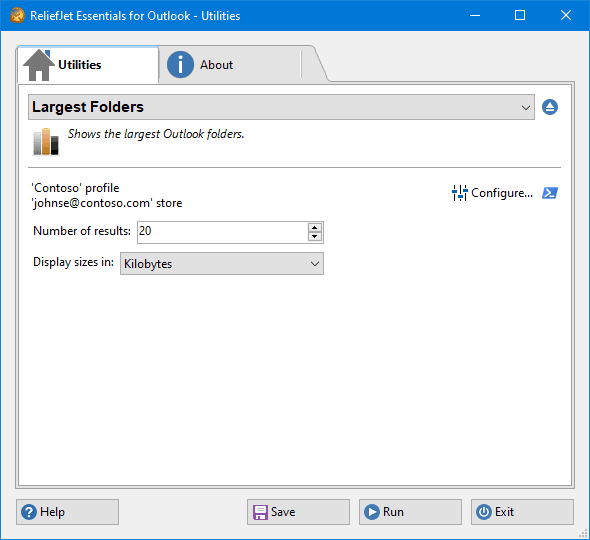Click the question mark Help icon
Image resolution: width=590 pixels, height=540 pixels.
pyautogui.click(x=29, y=512)
